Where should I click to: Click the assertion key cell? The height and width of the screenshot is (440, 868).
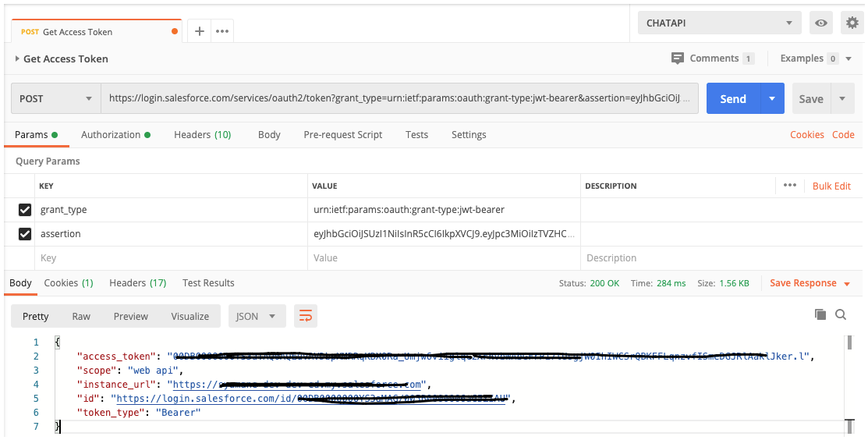[x=172, y=234]
